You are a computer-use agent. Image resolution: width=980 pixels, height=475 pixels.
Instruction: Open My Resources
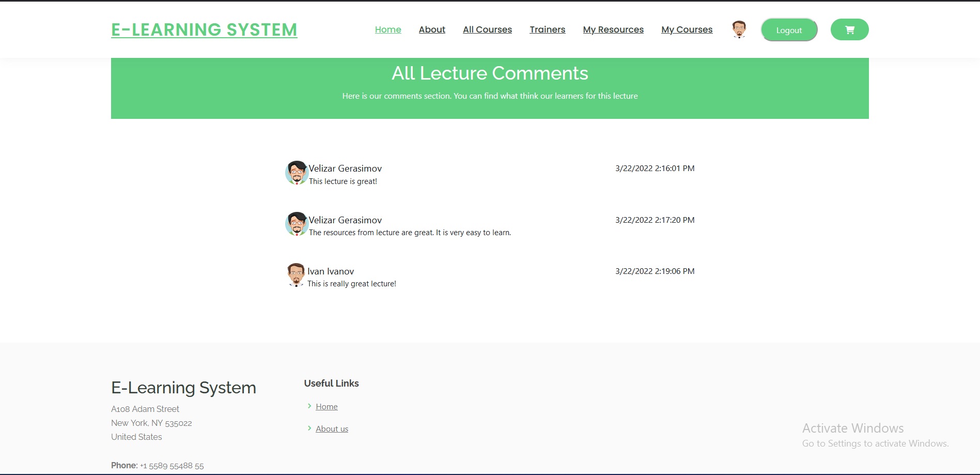(613, 29)
